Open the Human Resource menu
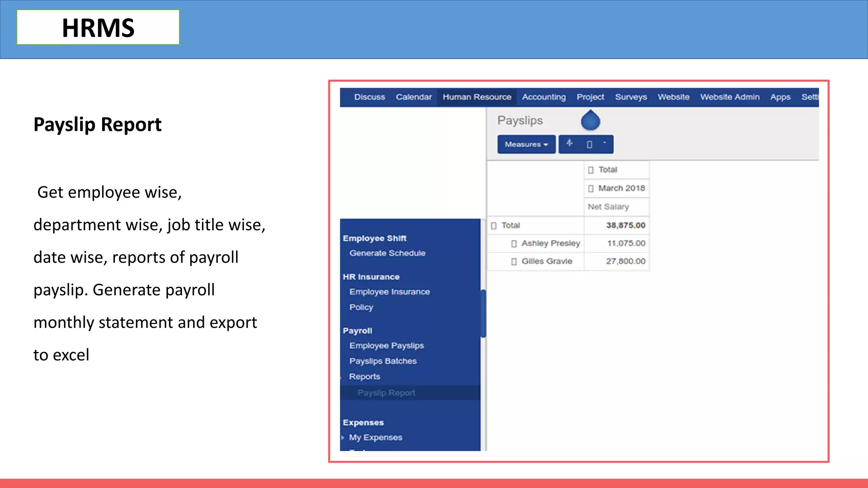The image size is (868, 488). [x=477, y=97]
